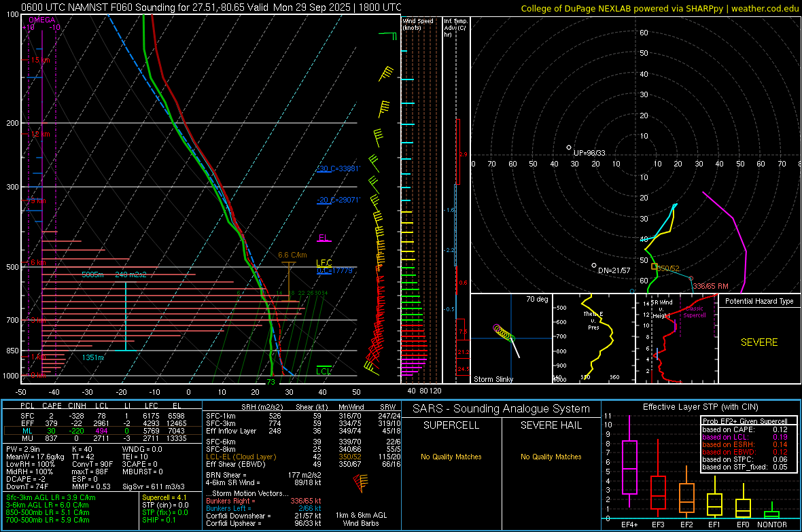Image resolution: width=802 pixels, height=532 pixels.
Task: Click the 70 deg slinky tilt value
Action: tap(537, 299)
